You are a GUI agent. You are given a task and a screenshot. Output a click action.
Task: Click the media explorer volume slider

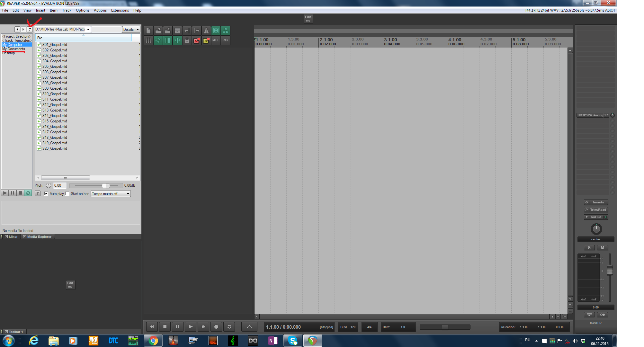pos(106,186)
